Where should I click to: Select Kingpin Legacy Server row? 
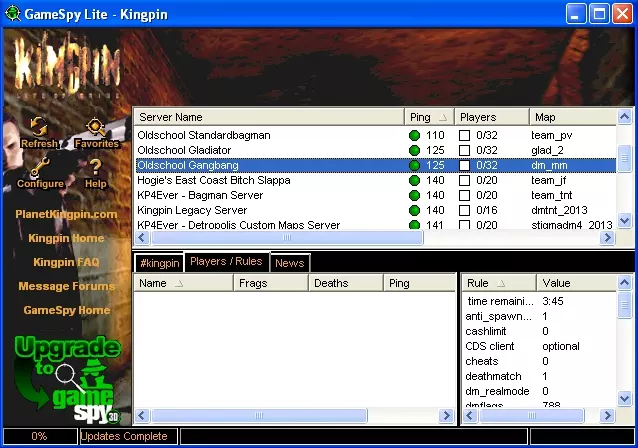(x=375, y=210)
